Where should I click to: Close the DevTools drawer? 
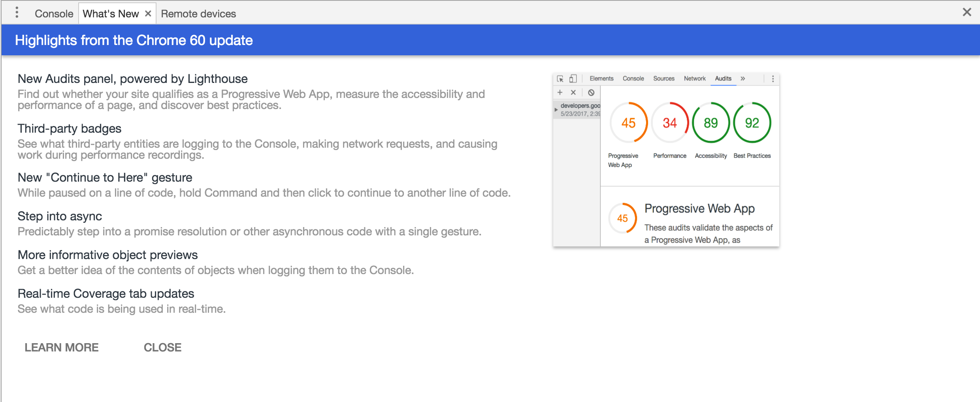tap(967, 12)
